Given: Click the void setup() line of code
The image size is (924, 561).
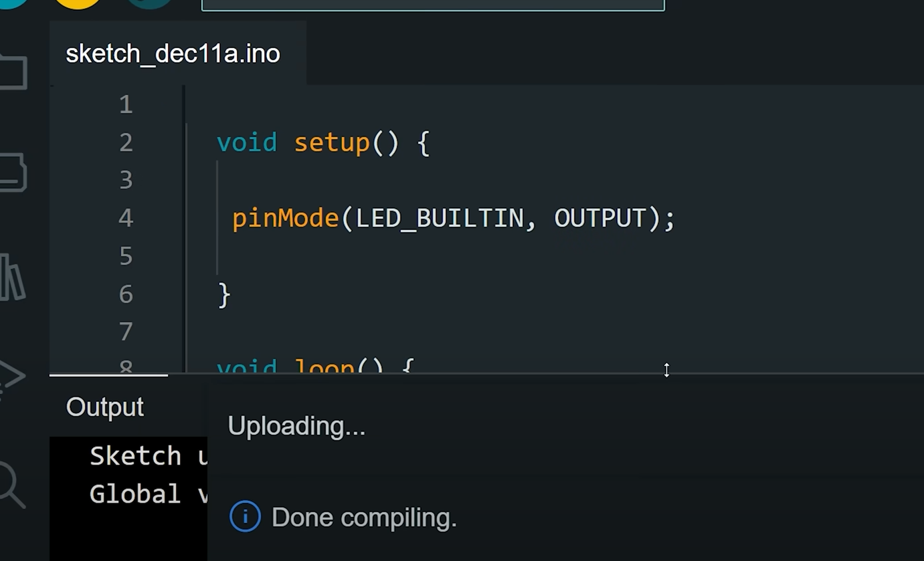Looking at the screenshot, I should coord(323,142).
